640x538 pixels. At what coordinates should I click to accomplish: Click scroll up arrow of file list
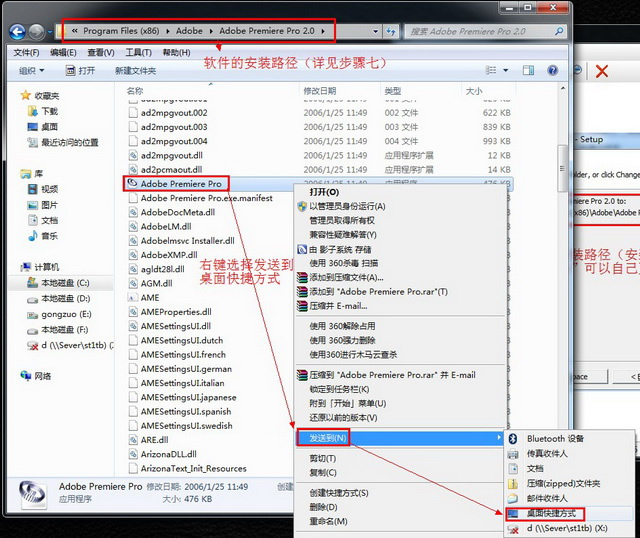click(x=563, y=89)
